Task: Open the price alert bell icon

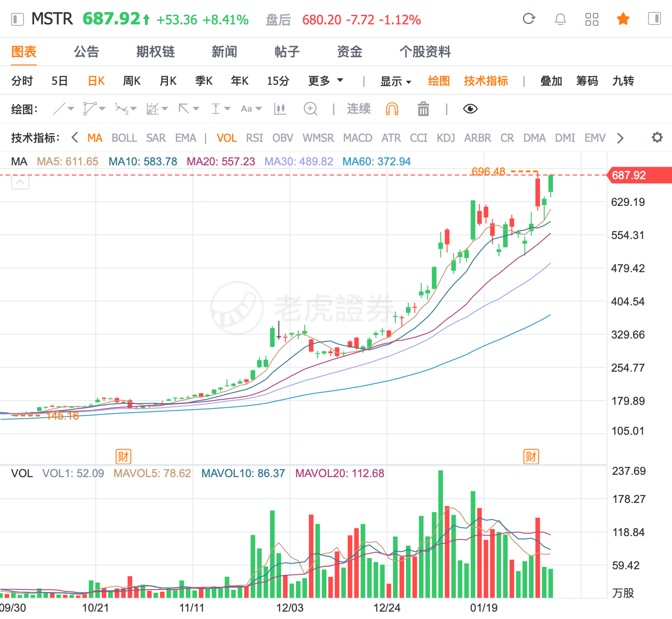Action: (x=560, y=19)
